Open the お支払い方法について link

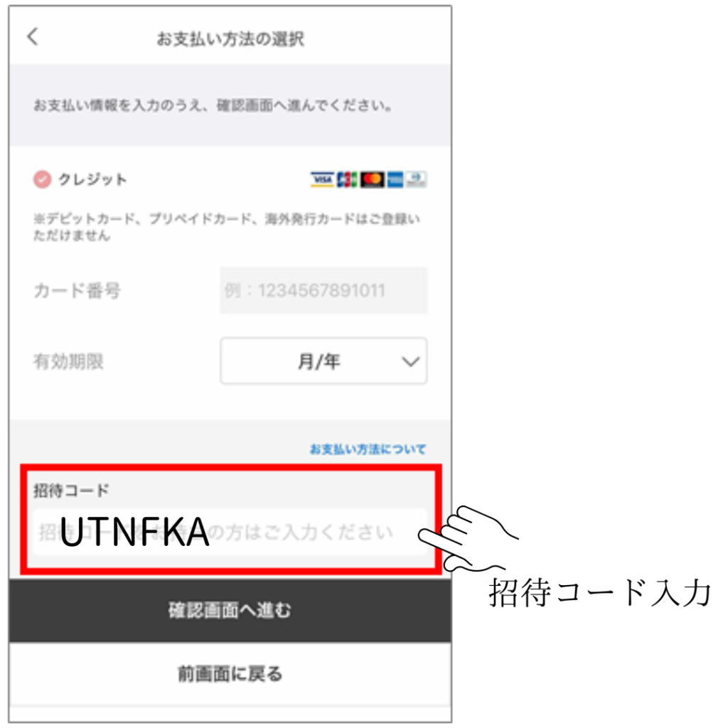pyautogui.click(x=368, y=449)
